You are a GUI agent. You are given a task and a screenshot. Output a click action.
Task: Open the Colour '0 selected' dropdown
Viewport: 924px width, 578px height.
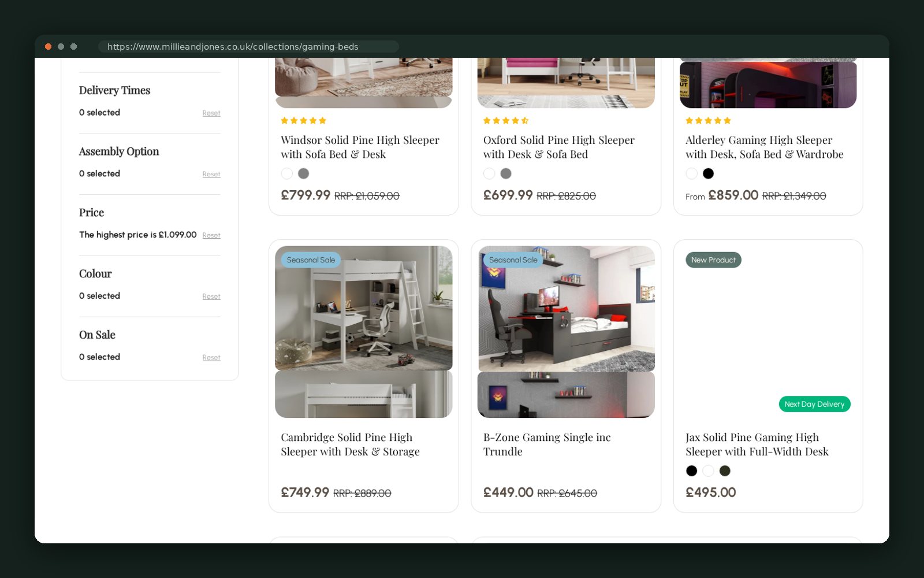click(99, 296)
